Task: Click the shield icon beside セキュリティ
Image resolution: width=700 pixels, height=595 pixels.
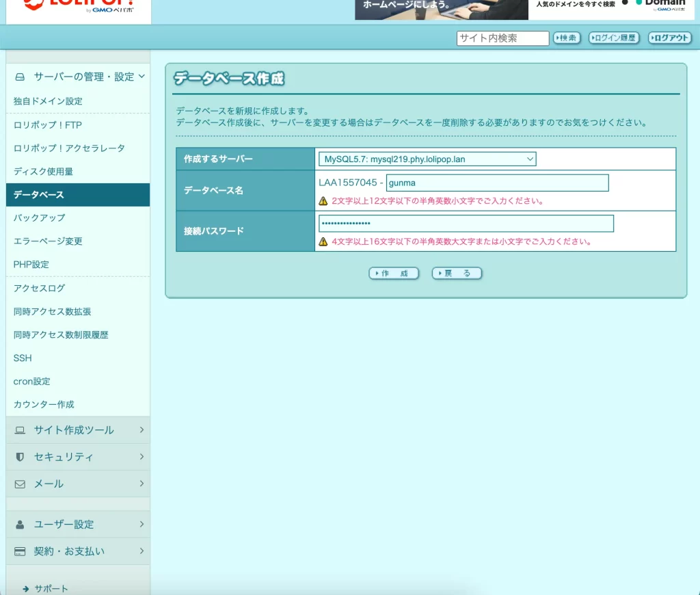Action: pos(20,457)
